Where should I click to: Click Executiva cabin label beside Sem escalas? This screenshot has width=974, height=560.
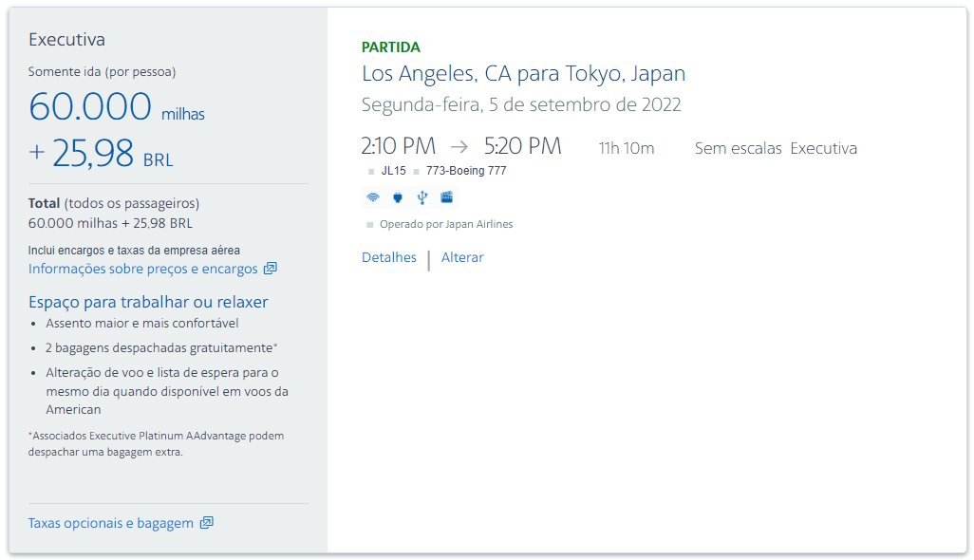(824, 148)
